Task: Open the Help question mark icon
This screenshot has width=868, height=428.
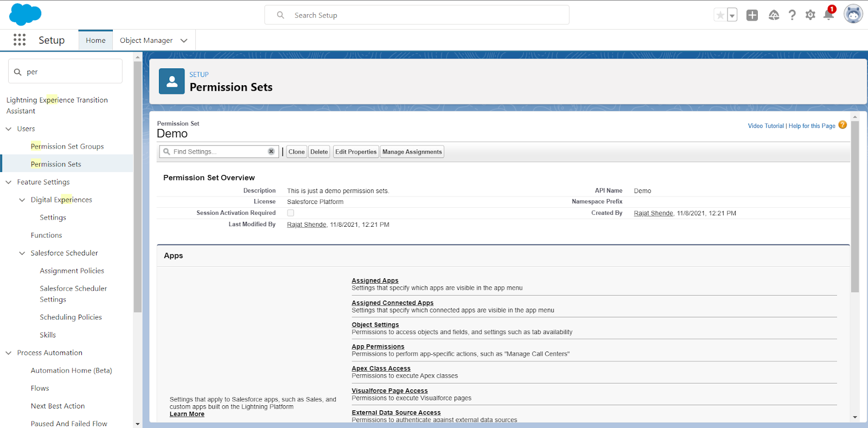Action: pyautogui.click(x=792, y=15)
